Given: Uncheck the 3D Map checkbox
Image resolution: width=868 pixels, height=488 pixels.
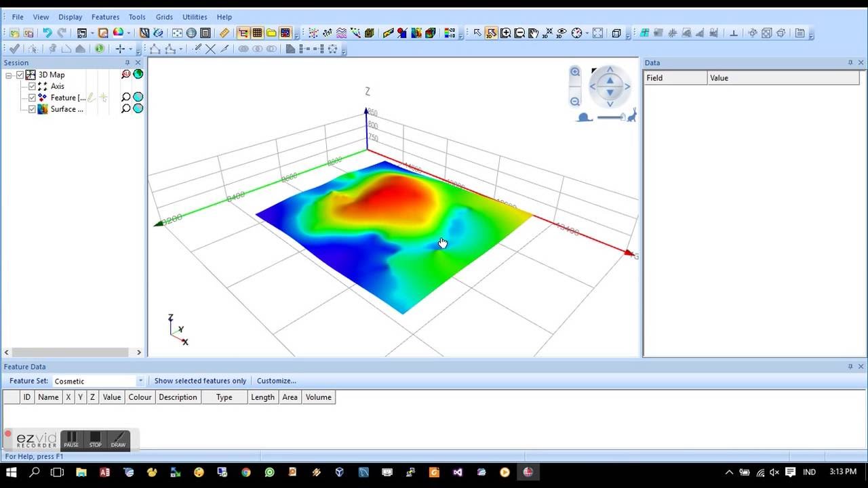Looking at the screenshot, I should click(20, 75).
